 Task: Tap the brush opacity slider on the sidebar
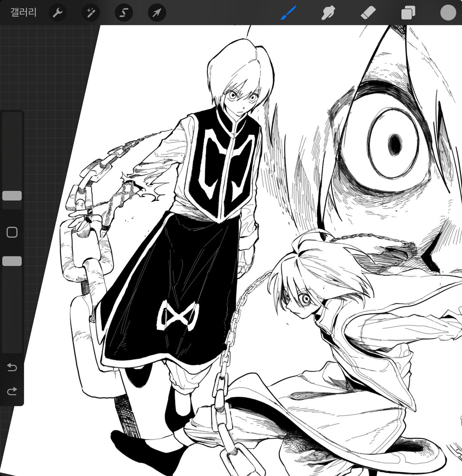[x=12, y=261]
